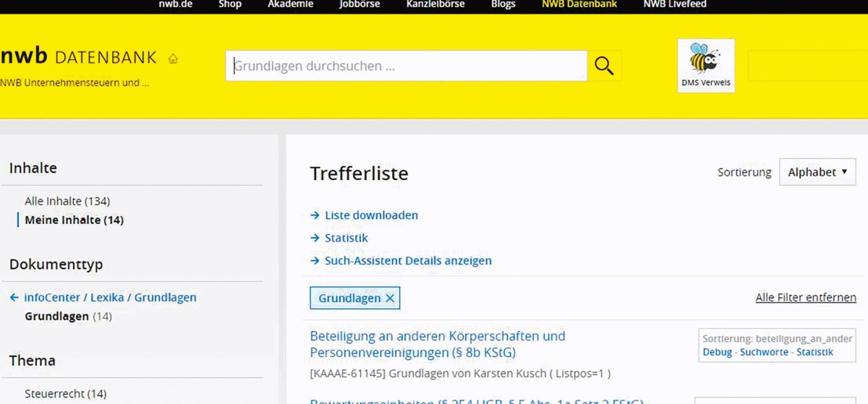
Task: Remove the Grundlagen filter chip
Action: coord(390,298)
